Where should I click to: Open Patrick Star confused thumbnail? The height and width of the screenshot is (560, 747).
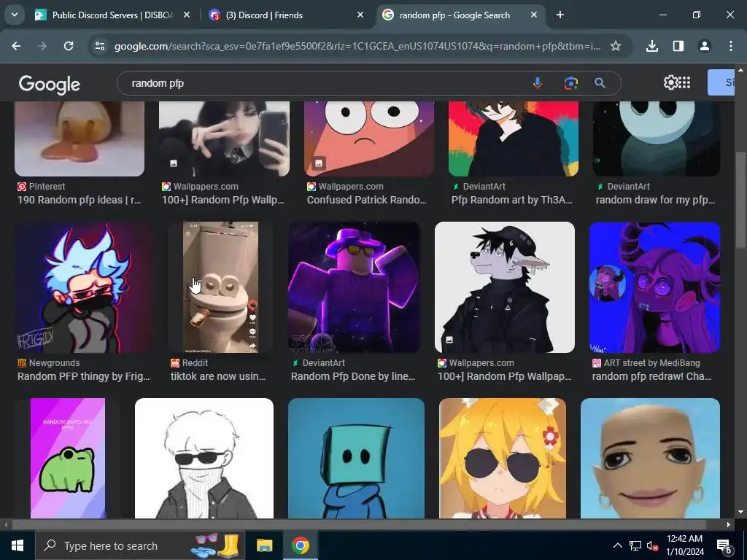tap(369, 139)
